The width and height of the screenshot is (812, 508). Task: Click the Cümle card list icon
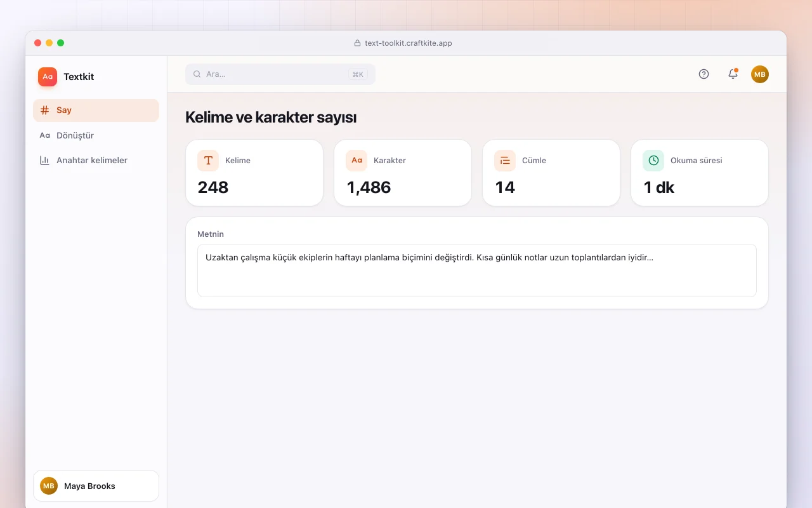505,161
